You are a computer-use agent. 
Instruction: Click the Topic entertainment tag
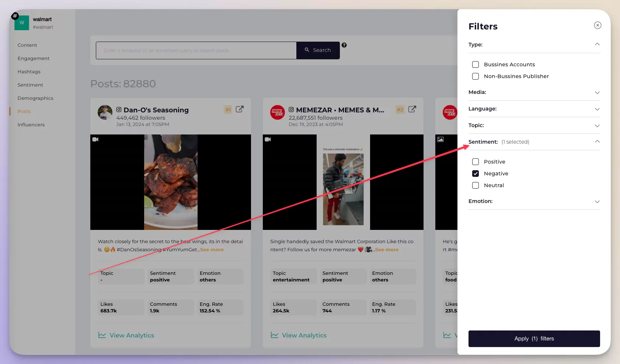[293, 276]
